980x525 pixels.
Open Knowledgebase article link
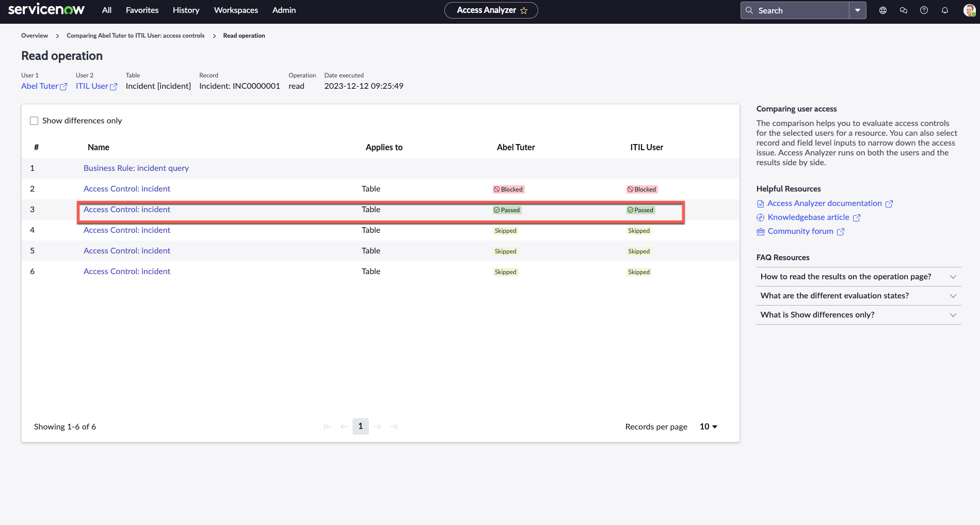(809, 217)
